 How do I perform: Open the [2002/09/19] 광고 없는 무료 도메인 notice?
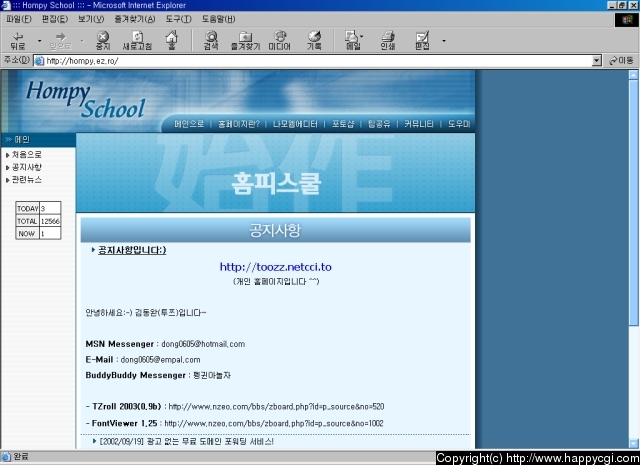tap(187, 441)
